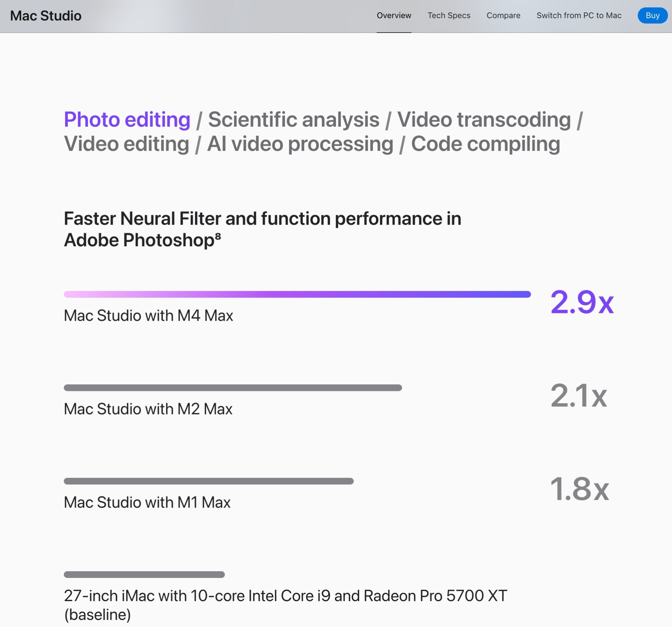Click the 2.9x speed figure
The height and width of the screenshot is (627, 672).
point(582,302)
